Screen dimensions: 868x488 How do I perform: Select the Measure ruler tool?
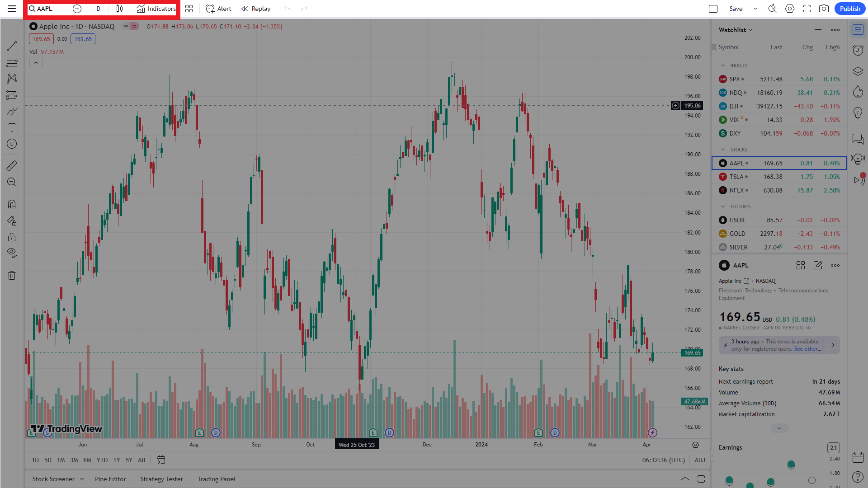(12, 166)
